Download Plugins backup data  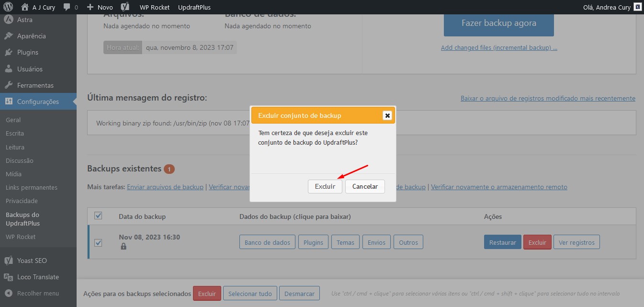pos(314,242)
